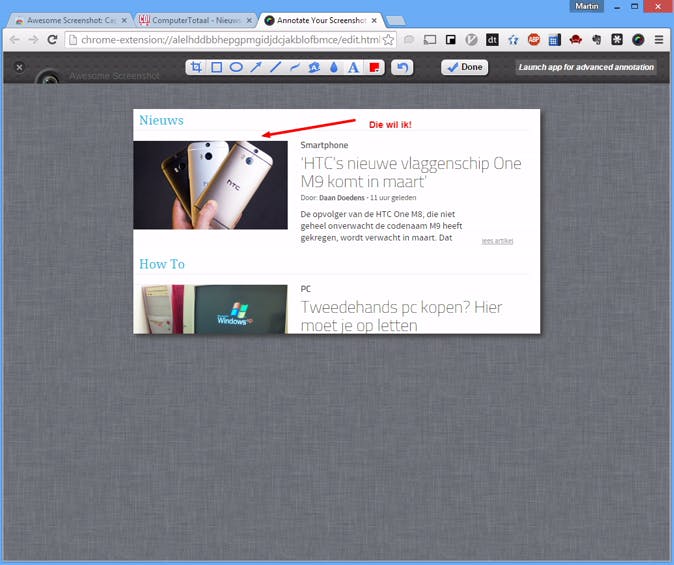Click the red couch extension icon
This screenshot has height=565, width=674.
click(576, 40)
